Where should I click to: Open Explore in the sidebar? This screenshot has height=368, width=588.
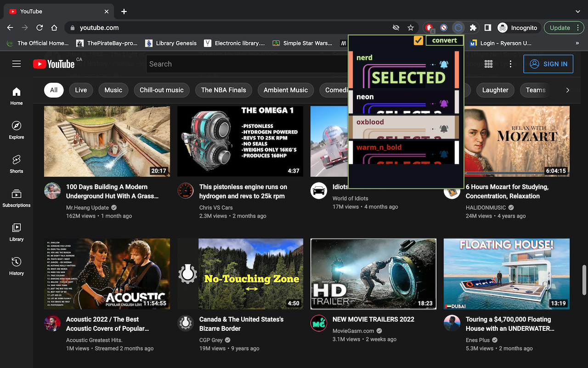[17, 130]
